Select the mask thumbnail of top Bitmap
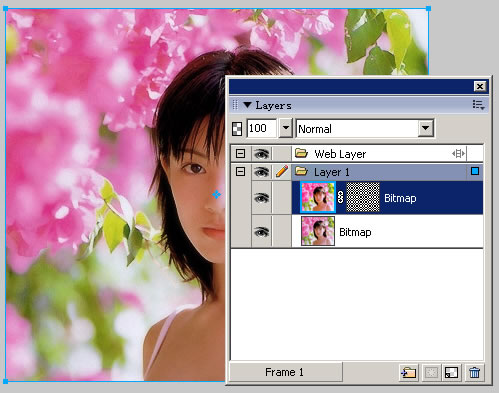Image resolution: width=499 pixels, height=393 pixels. pyautogui.click(x=363, y=197)
